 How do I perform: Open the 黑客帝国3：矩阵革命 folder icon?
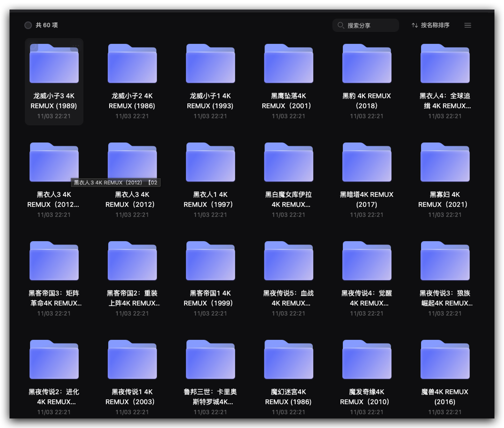tap(54, 261)
